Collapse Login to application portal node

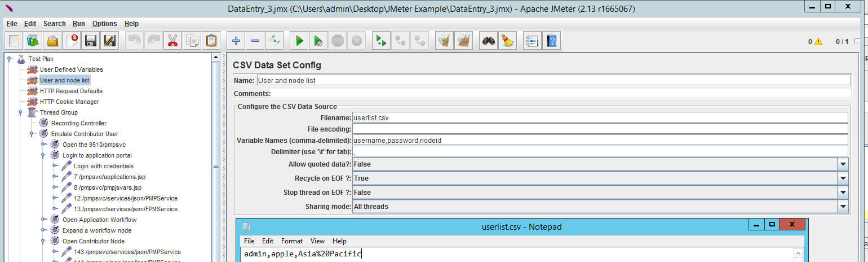[43, 155]
